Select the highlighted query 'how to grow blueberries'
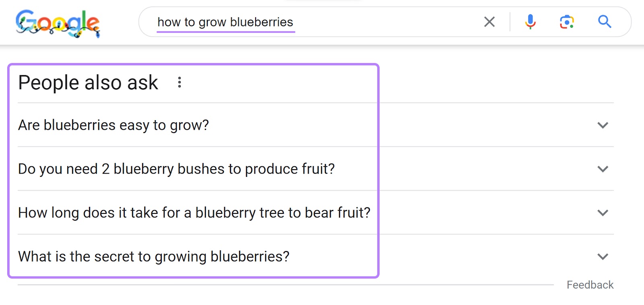Viewport: 644px width, 305px height. pos(225,22)
